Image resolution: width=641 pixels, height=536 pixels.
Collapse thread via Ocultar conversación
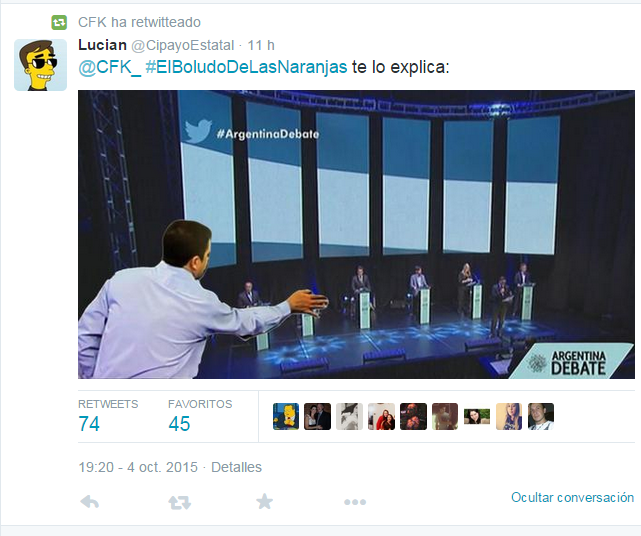[572, 498]
